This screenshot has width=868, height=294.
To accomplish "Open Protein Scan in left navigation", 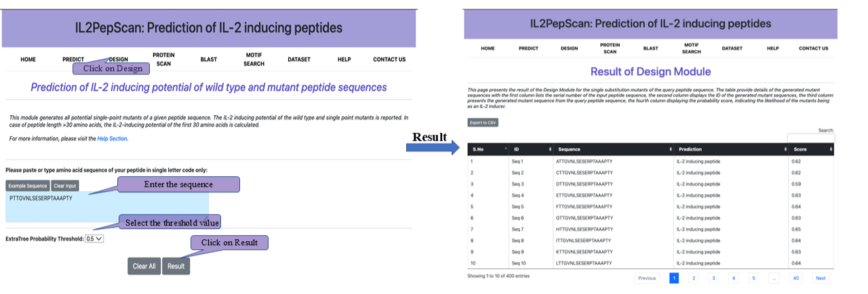I will coord(163,59).
